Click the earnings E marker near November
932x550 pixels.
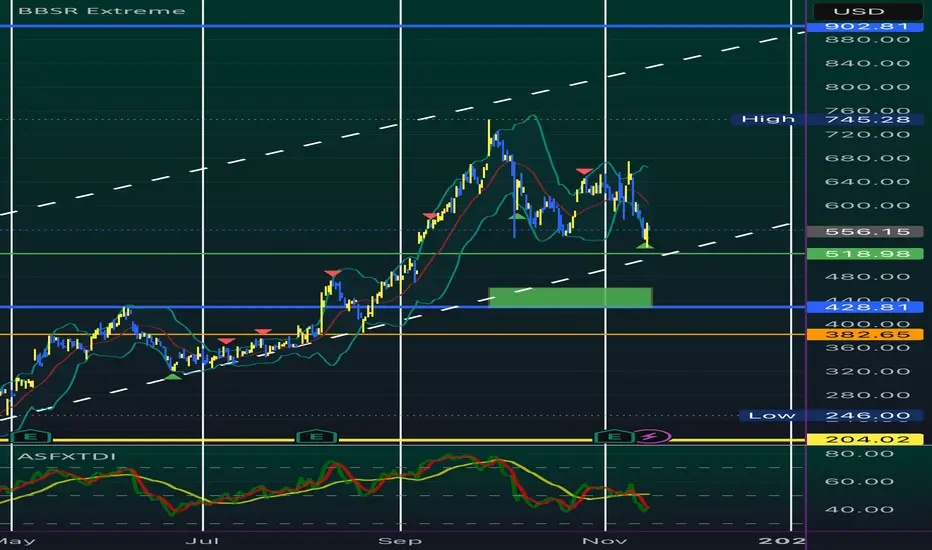click(x=614, y=438)
